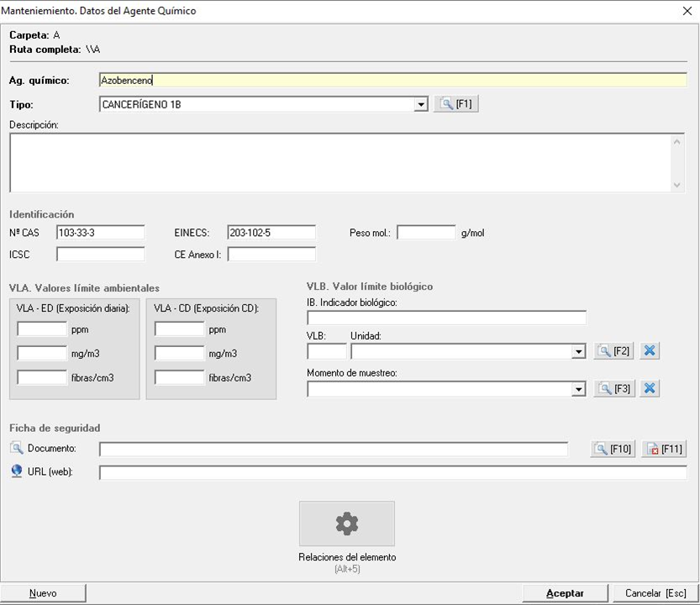Image resolution: width=700 pixels, height=605 pixels.
Task: Click the Nuevo button
Action: pos(43,593)
